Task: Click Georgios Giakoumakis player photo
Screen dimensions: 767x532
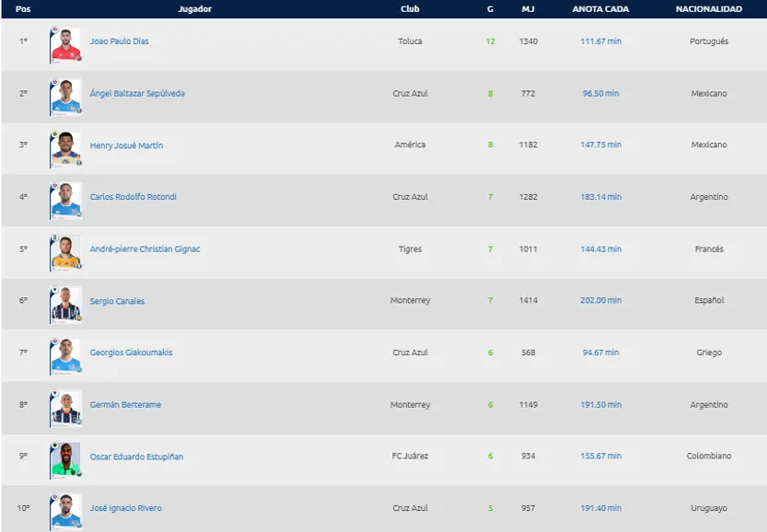Action: coord(65,355)
